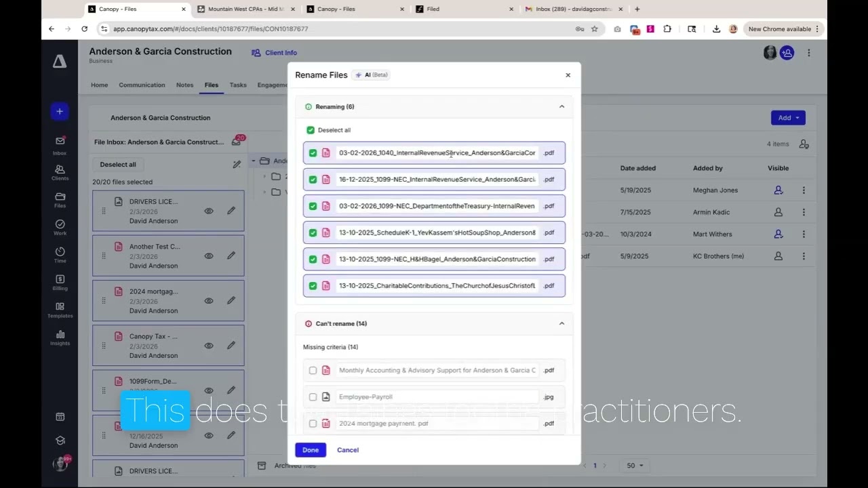868x488 pixels.
Task: Click the manage users icon beside 4 items
Action: (804, 144)
